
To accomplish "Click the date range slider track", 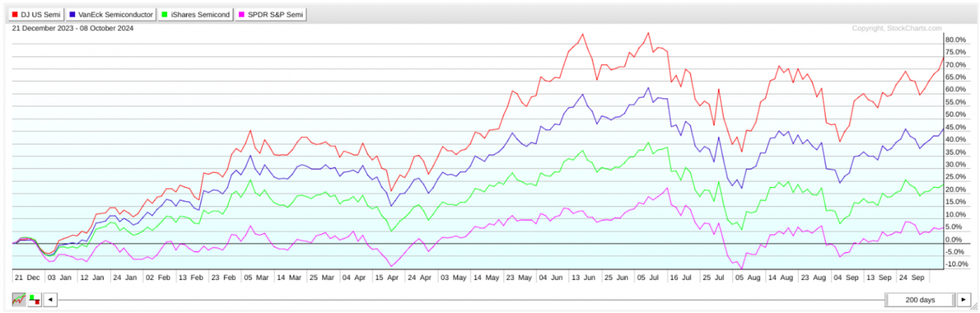I will 471,299.
